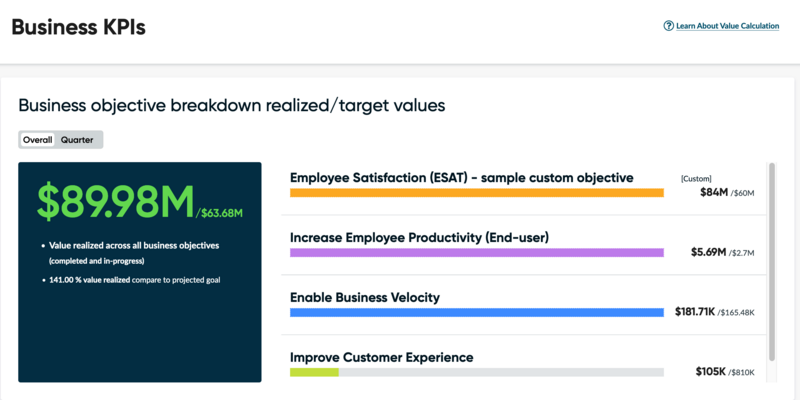Select Employee Satisfaction (ESAT) objective title
This screenshot has width=800, height=400.
coord(462,178)
